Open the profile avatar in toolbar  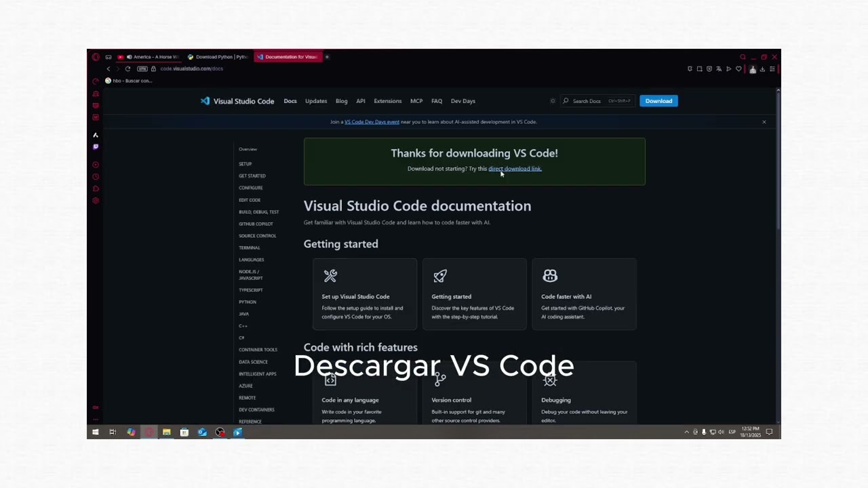point(752,68)
